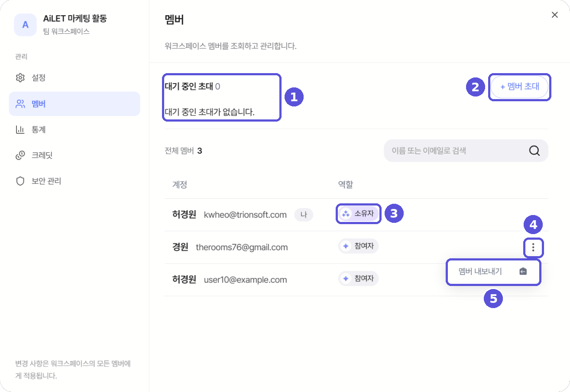Open three-dot menu for therooms76@gmail.com

pos(533,247)
